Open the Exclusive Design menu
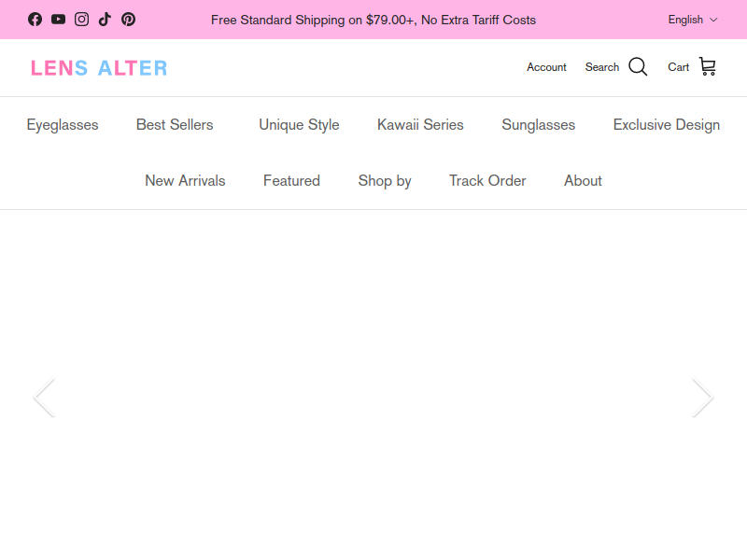 [x=667, y=125]
